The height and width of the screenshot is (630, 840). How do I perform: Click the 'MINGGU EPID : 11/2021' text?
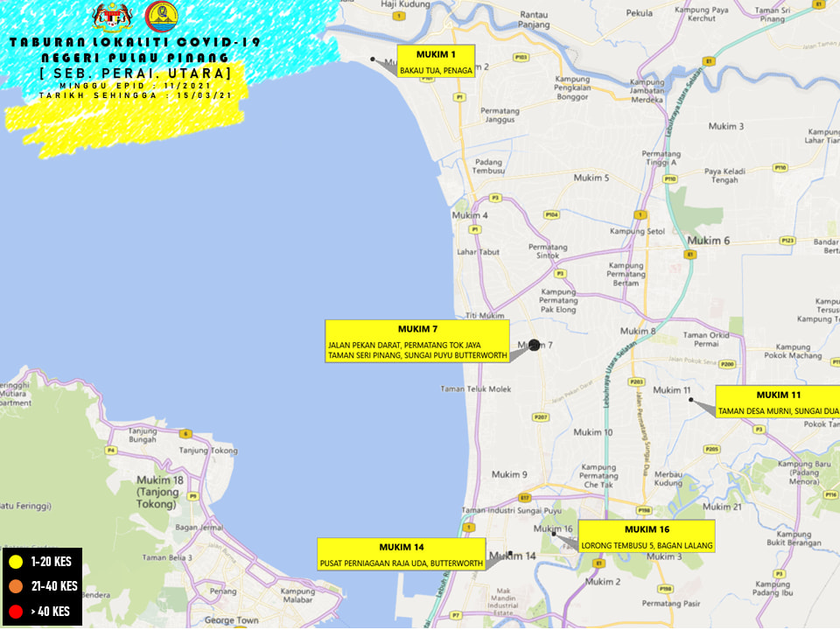[135, 86]
